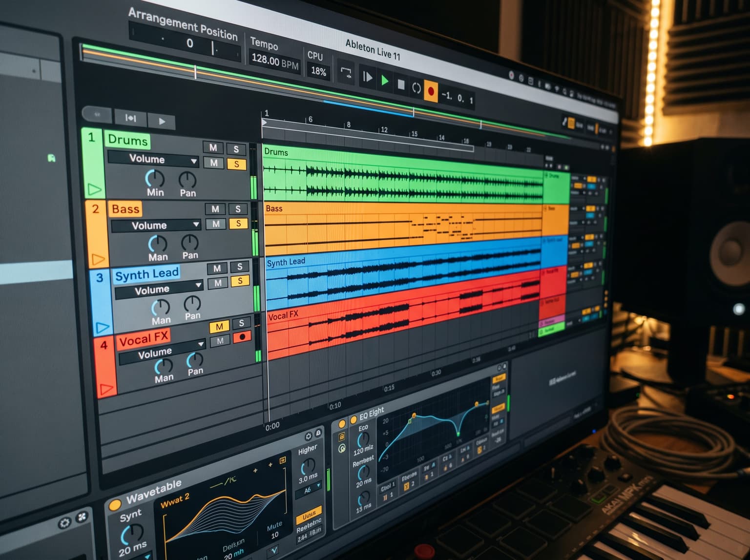Toggle the upper S button on Vocal FX
The width and height of the screenshot is (750, 560).
241,323
